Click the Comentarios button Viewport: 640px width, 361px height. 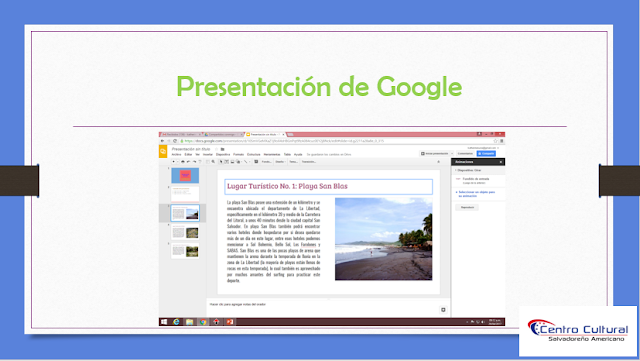(465, 154)
